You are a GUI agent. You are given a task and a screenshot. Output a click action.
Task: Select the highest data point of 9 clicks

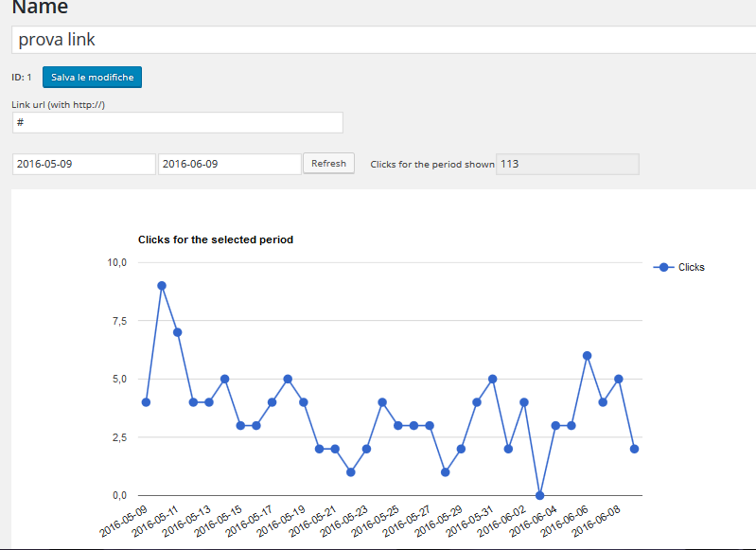point(162,286)
